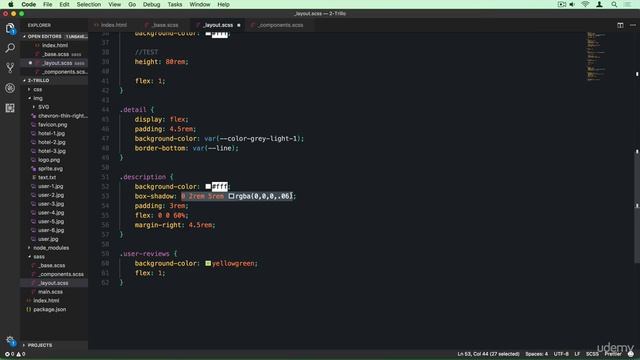
Task: Click the cursor position status item
Action: [489, 354]
